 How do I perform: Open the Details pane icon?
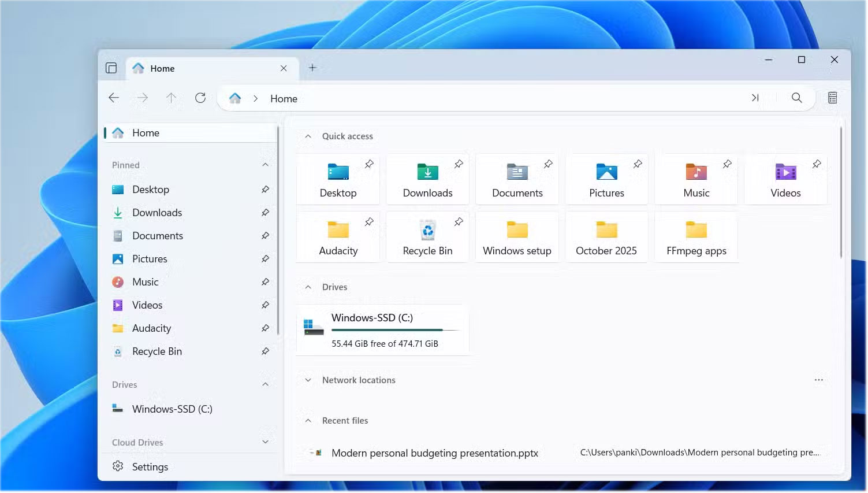[x=832, y=97]
